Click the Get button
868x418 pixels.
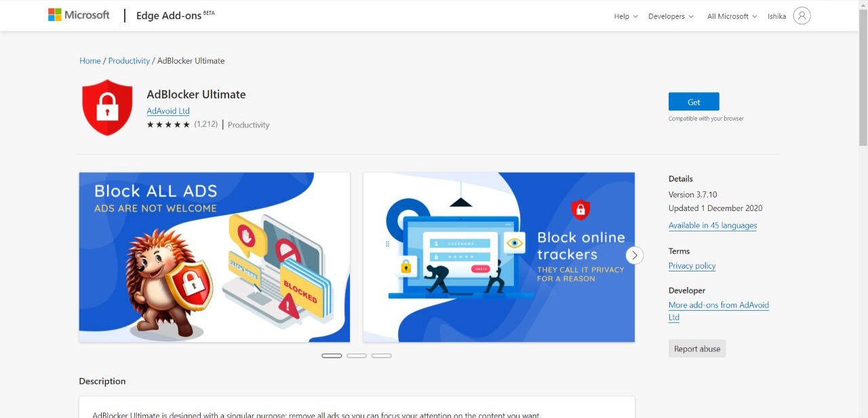tap(694, 102)
